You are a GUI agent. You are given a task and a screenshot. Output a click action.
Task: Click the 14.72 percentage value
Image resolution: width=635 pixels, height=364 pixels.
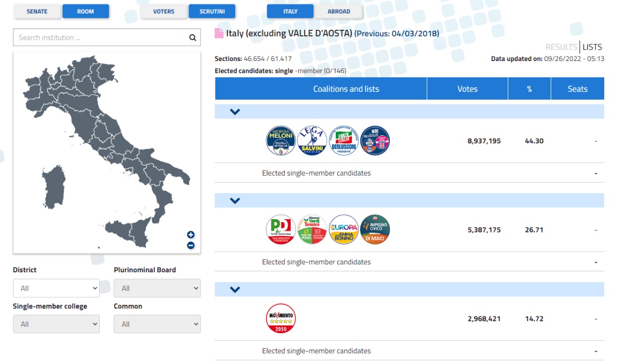[x=534, y=319]
